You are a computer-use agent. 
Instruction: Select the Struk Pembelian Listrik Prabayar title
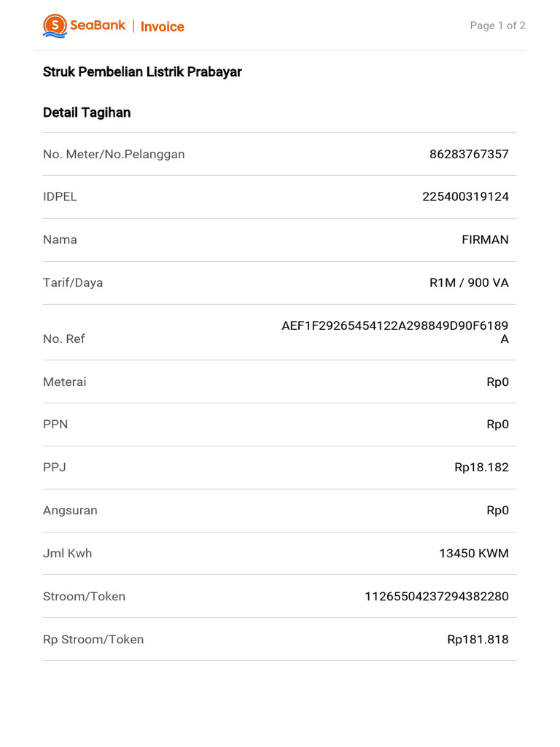[142, 71]
